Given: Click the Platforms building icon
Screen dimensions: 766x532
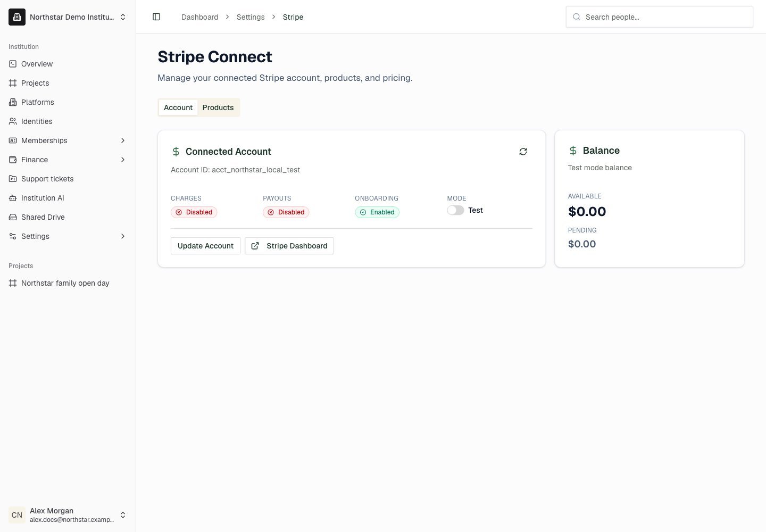Looking at the screenshot, I should 13,102.
